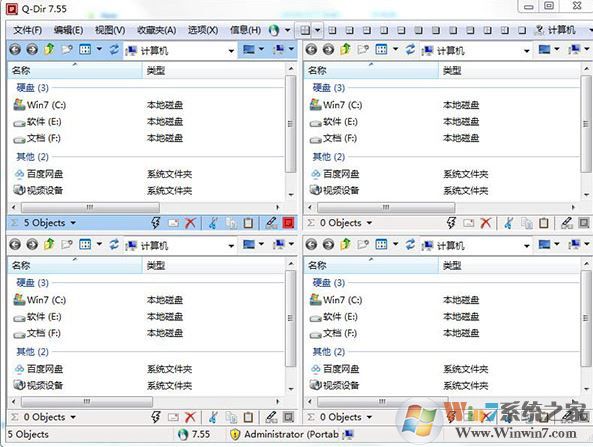Open the 文件(F) menu
593x447 pixels.
click(x=28, y=30)
